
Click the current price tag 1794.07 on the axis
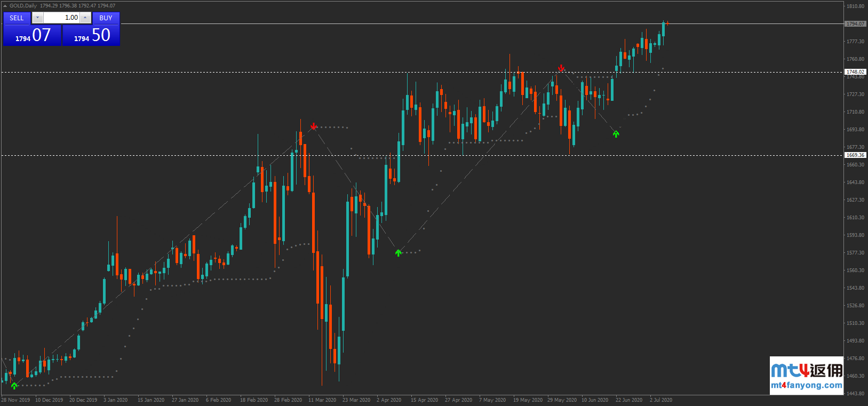click(x=855, y=24)
